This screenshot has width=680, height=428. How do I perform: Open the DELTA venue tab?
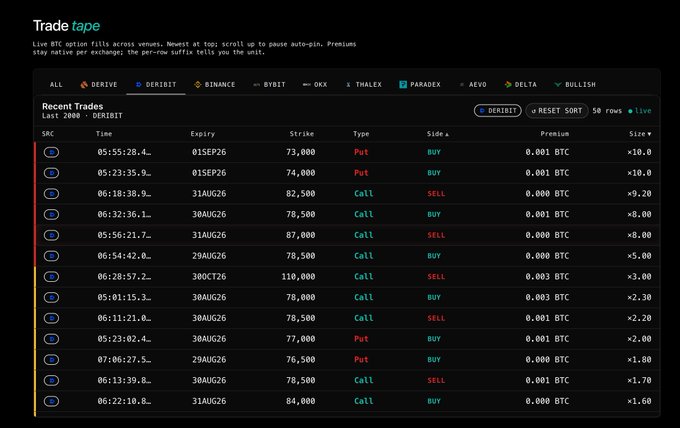(521, 85)
